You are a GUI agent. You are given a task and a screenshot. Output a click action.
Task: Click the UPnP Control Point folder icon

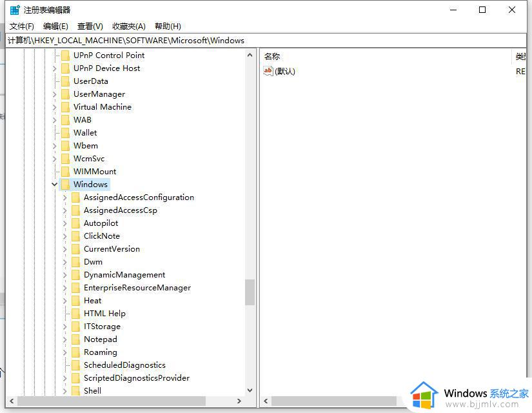click(66, 55)
